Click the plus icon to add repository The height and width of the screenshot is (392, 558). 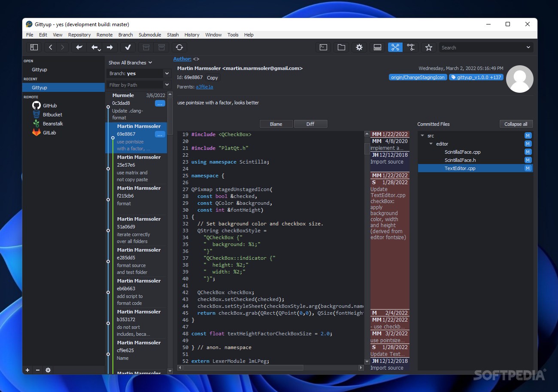click(x=27, y=370)
